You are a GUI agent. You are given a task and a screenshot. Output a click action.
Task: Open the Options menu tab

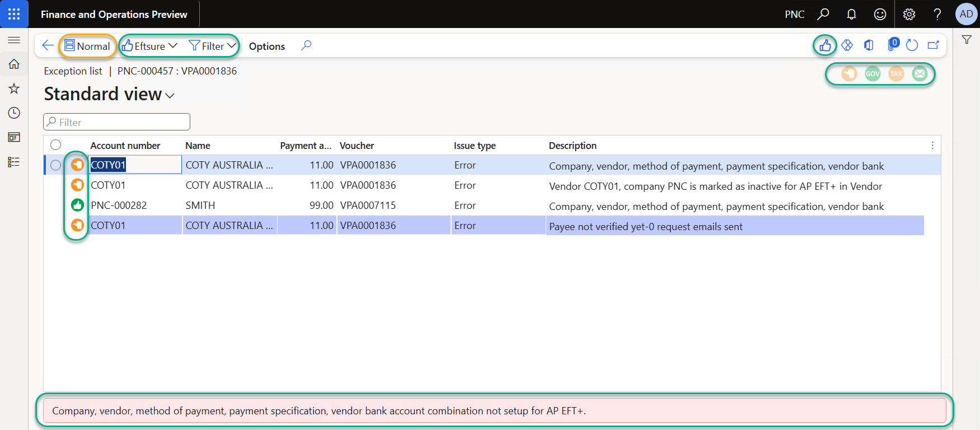266,46
